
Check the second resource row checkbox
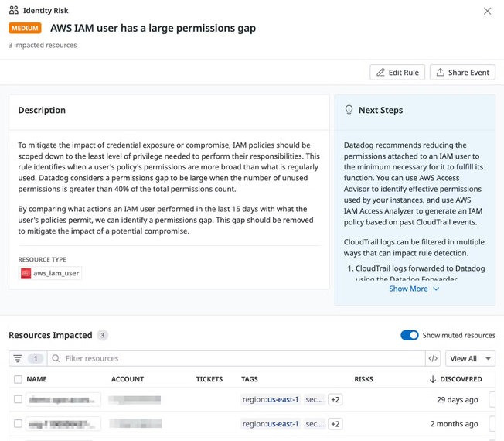coord(18,423)
